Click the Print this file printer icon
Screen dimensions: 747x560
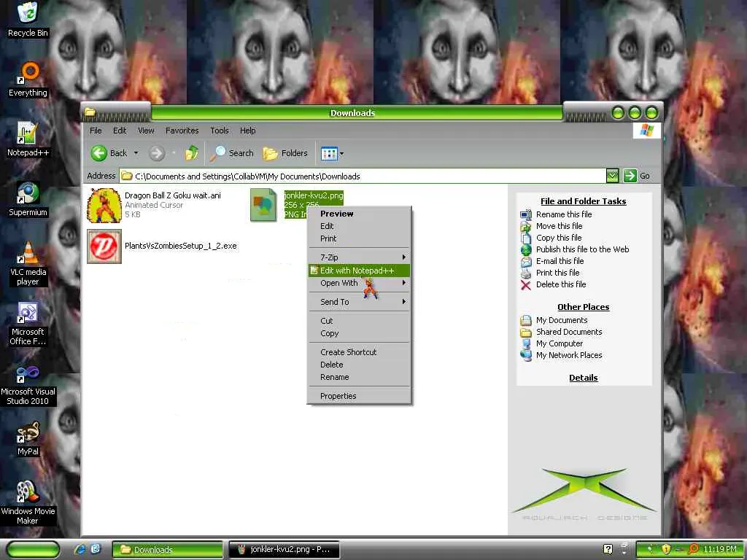[x=525, y=273]
